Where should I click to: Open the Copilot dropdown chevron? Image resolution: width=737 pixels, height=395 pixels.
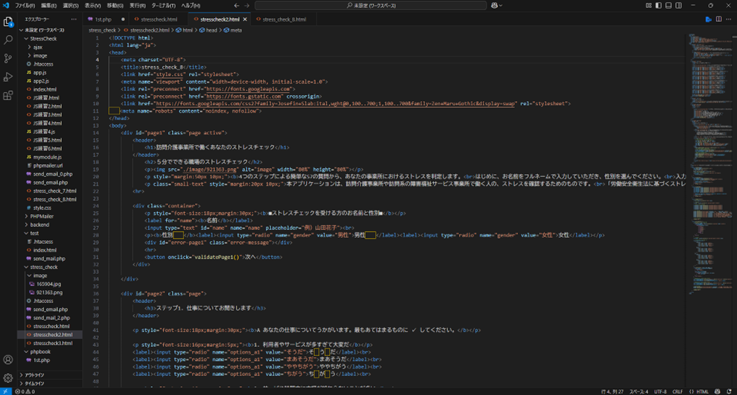click(501, 6)
